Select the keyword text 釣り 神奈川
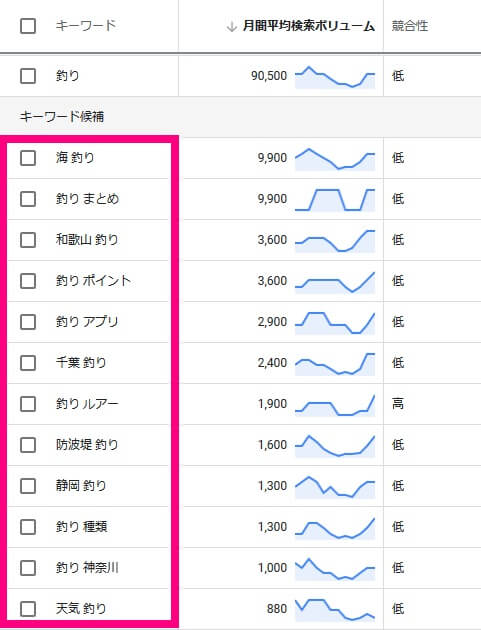The width and height of the screenshot is (481, 630). 87,568
